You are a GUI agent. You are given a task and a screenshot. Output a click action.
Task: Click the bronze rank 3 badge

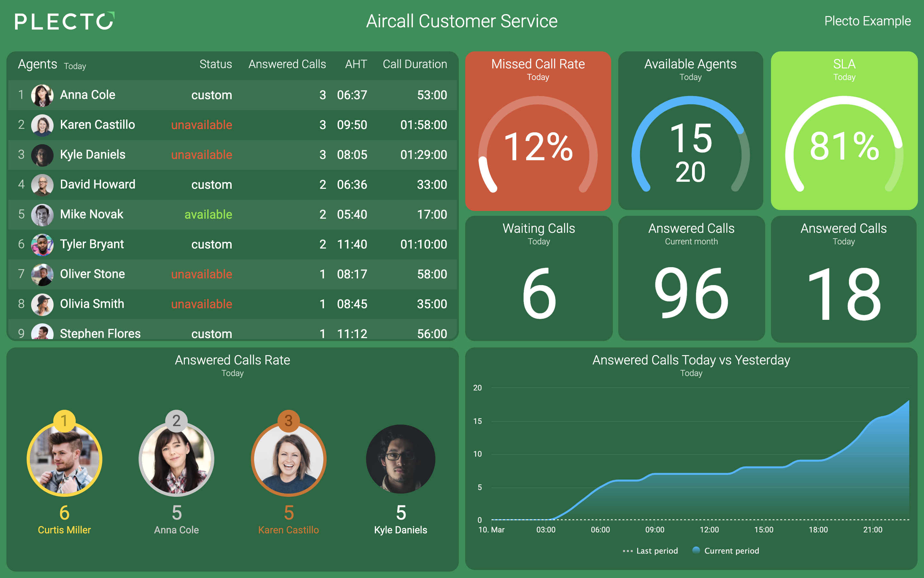pyautogui.click(x=288, y=421)
